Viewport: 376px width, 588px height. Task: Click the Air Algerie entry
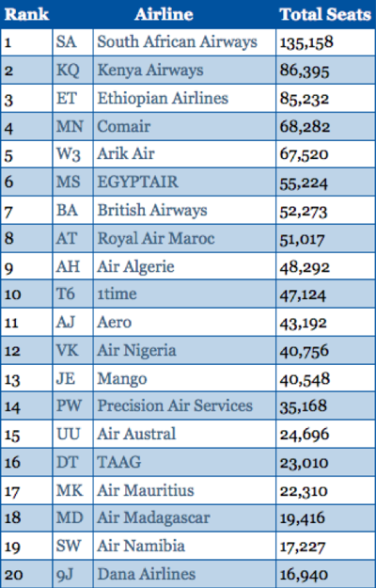click(135, 267)
